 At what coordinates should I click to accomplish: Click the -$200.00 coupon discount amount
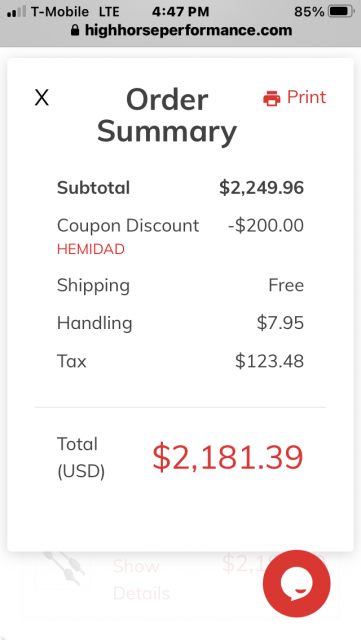point(266,225)
